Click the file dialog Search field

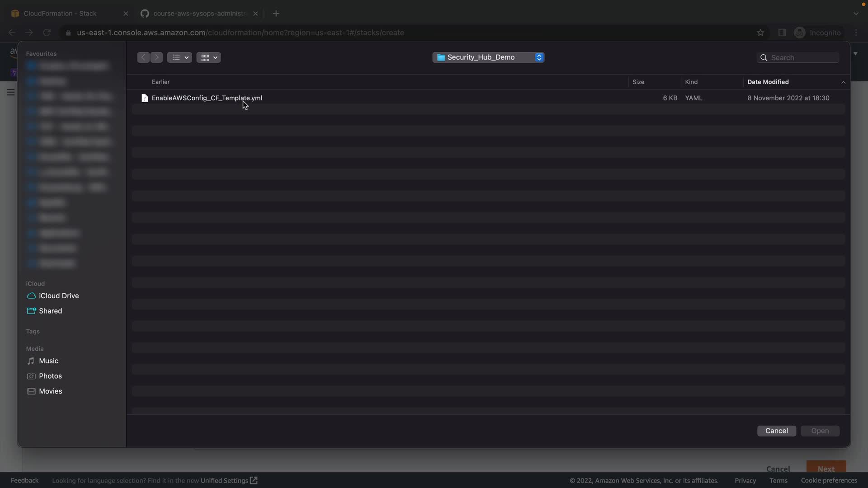click(x=802, y=58)
